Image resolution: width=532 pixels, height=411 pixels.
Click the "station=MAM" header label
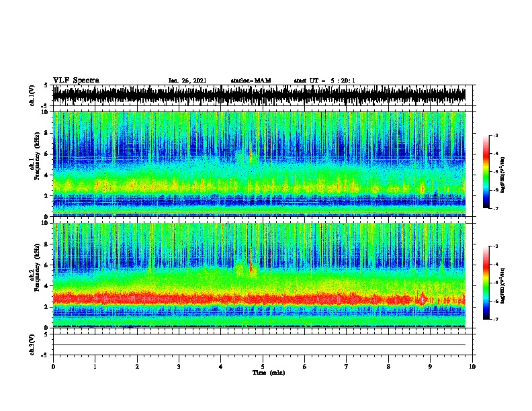(x=251, y=81)
